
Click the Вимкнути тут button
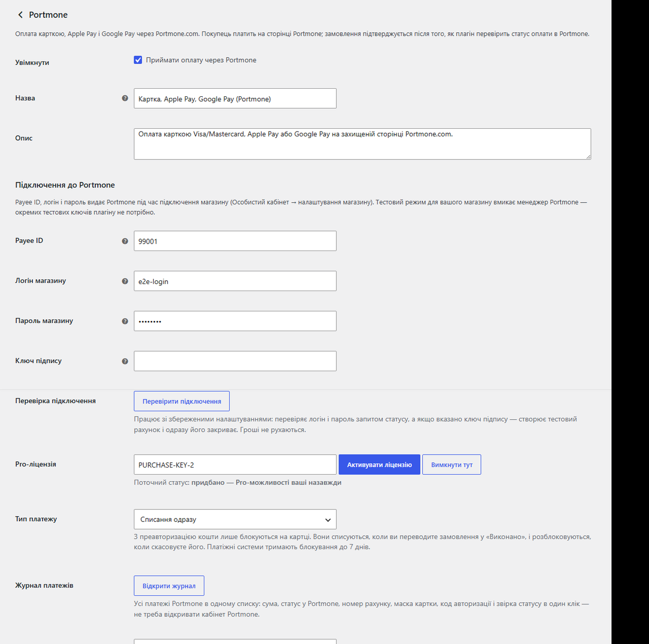tap(452, 464)
